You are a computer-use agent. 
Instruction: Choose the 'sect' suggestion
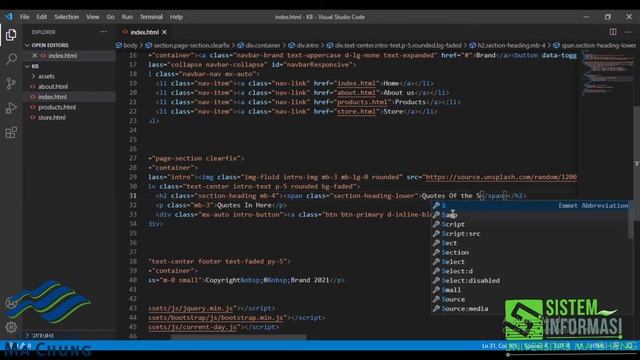tap(531, 243)
